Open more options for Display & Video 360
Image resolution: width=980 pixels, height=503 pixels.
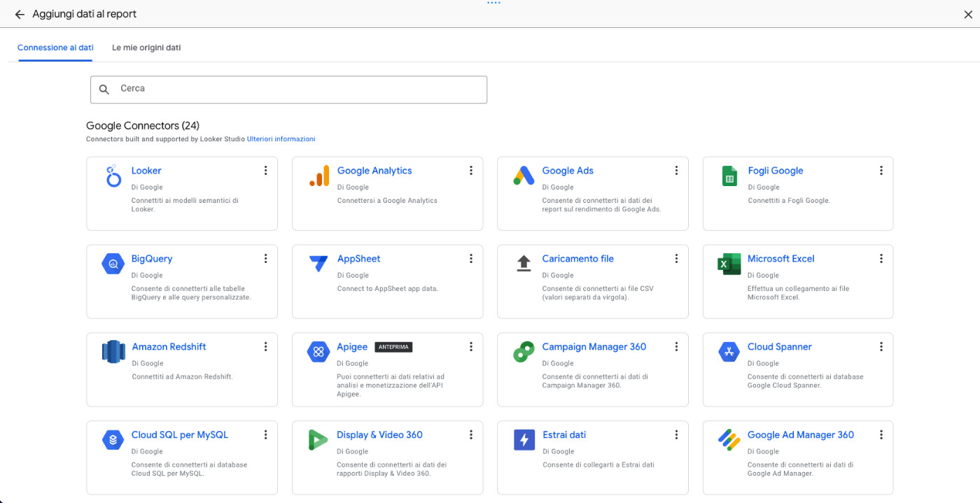pos(471,435)
